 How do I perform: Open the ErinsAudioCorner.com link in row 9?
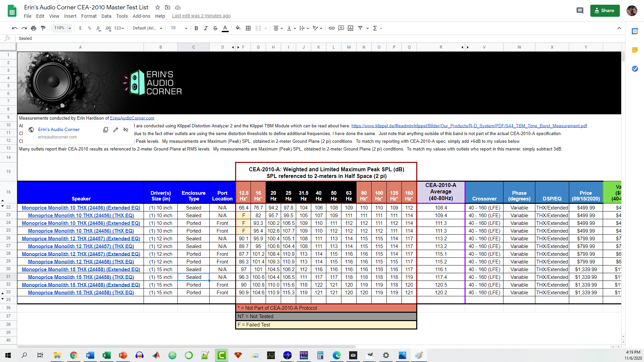(132, 118)
